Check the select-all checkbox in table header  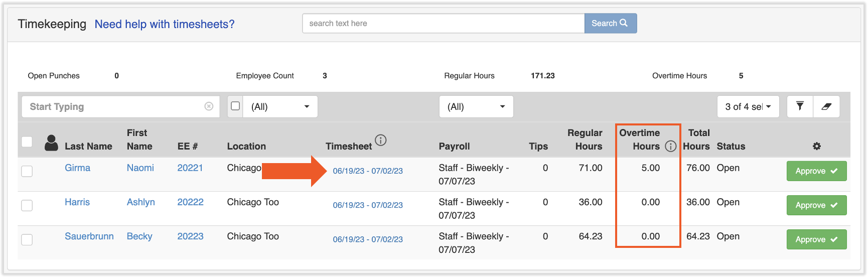tap(27, 142)
